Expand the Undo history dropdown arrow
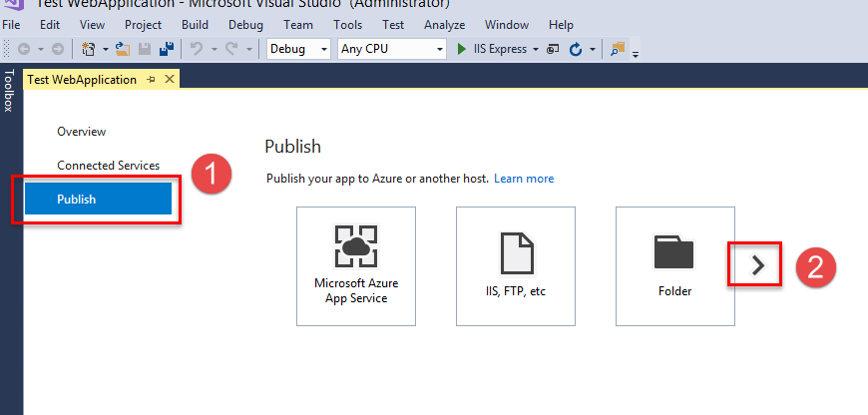This screenshot has height=415, width=868. click(x=214, y=49)
